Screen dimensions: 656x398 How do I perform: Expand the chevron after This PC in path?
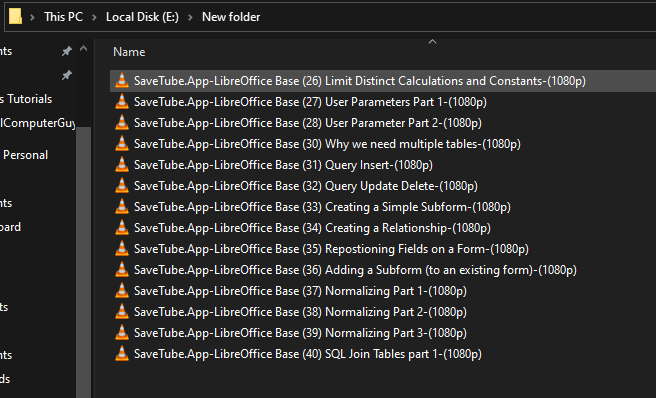click(94, 17)
